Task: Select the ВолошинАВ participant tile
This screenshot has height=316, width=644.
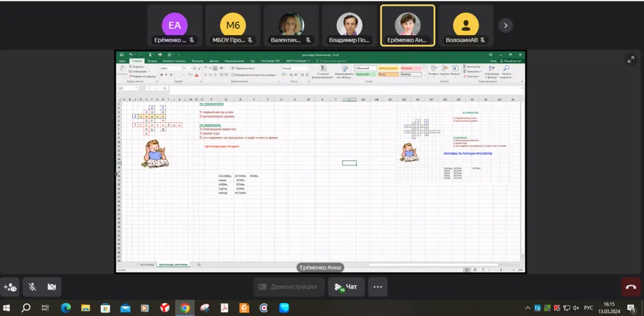Action: (466, 26)
